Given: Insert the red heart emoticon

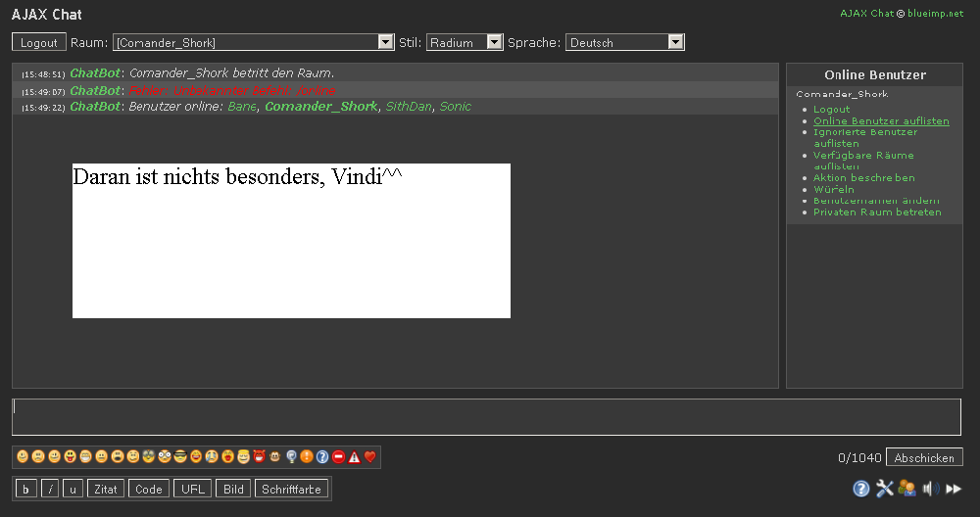Looking at the screenshot, I should pyautogui.click(x=370, y=457).
